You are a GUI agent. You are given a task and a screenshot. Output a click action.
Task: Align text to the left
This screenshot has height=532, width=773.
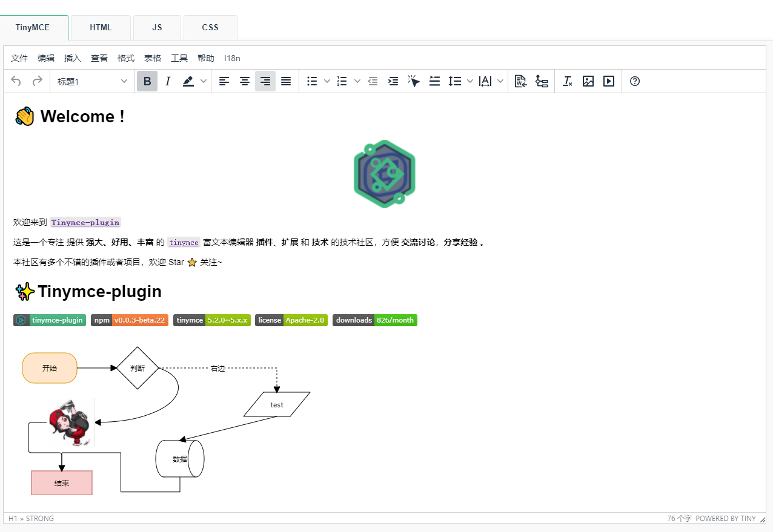tap(224, 81)
